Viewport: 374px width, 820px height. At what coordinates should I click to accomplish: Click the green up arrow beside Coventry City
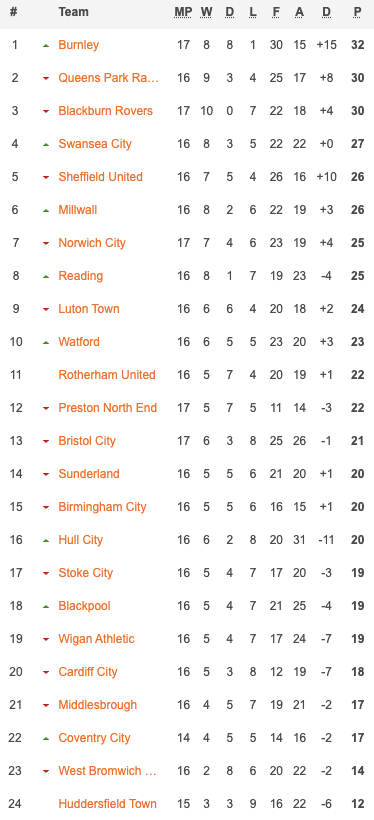46,738
